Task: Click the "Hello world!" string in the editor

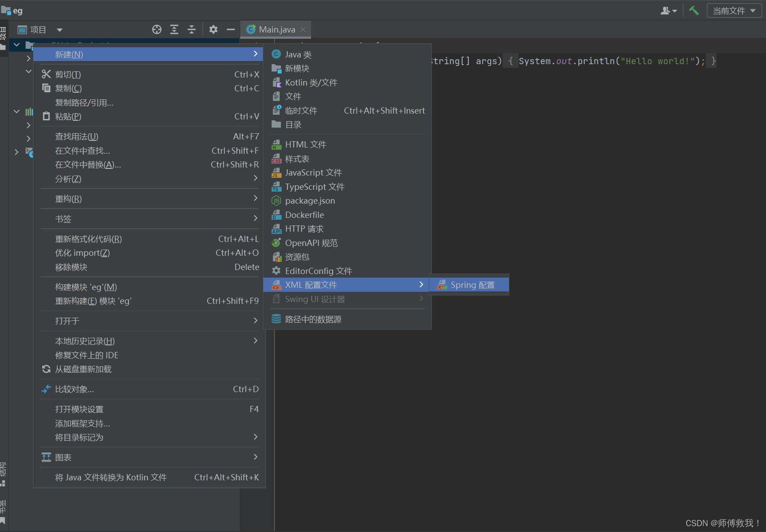Action: point(657,61)
